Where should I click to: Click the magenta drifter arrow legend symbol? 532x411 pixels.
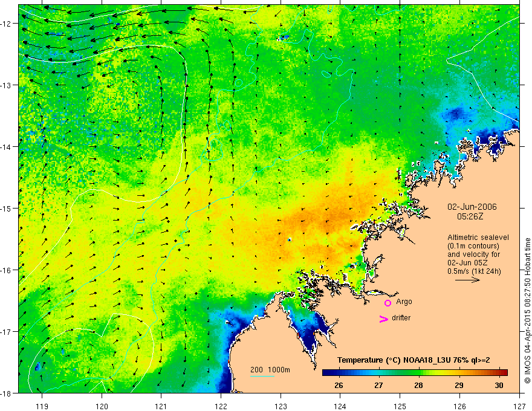(383, 319)
